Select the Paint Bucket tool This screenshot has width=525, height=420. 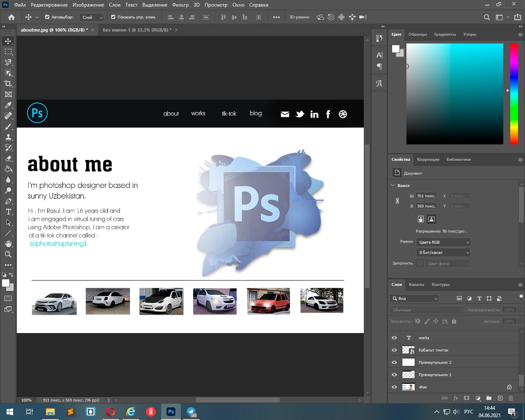[x=8, y=169]
